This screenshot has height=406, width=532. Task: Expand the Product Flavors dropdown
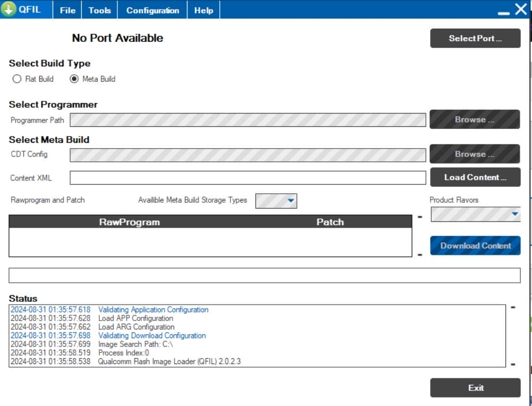tap(514, 214)
